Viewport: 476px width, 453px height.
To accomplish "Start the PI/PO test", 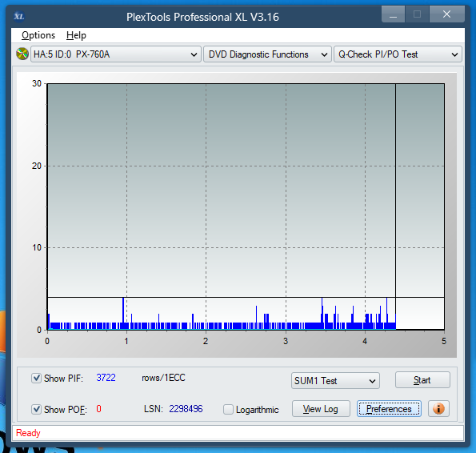I will click(x=422, y=380).
